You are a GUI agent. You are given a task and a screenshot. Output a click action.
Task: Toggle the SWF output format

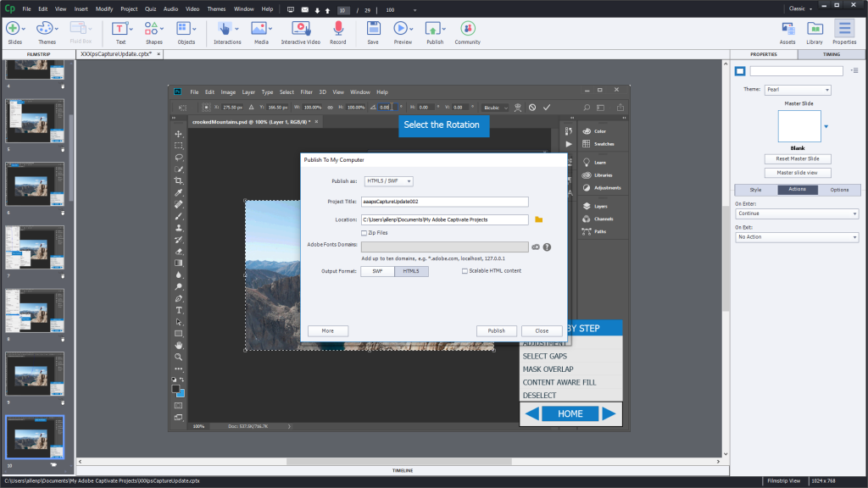[x=377, y=271]
